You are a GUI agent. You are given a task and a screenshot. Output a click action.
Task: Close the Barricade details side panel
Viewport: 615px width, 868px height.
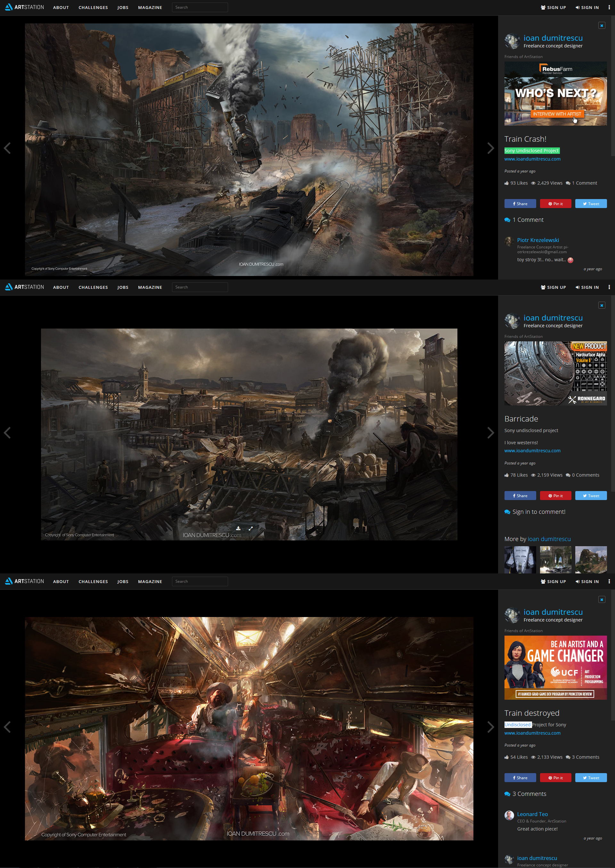[601, 305]
